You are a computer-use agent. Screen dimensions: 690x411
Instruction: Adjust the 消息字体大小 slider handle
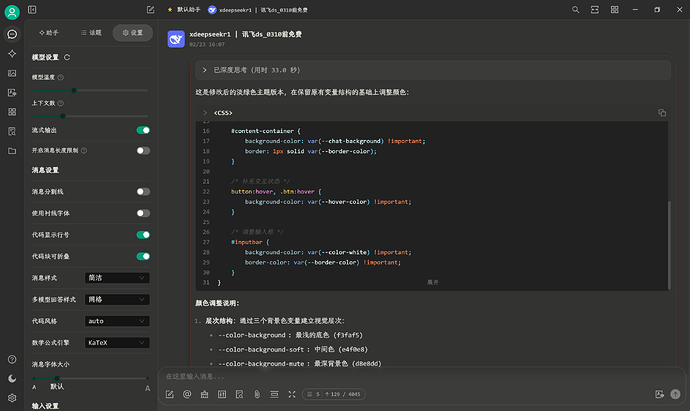pos(57,378)
